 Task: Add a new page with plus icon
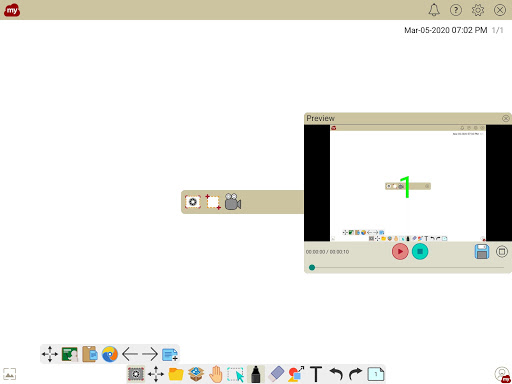170,354
